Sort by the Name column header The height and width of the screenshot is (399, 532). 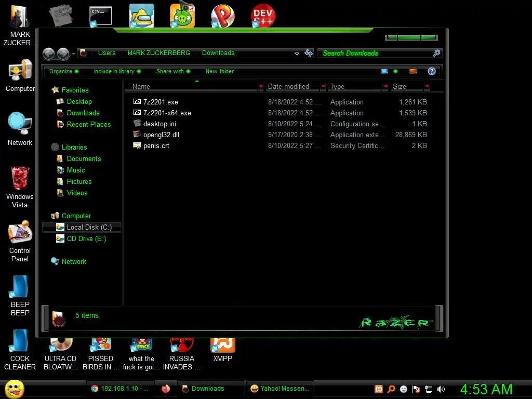pyautogui.click(x=191, y=87)
